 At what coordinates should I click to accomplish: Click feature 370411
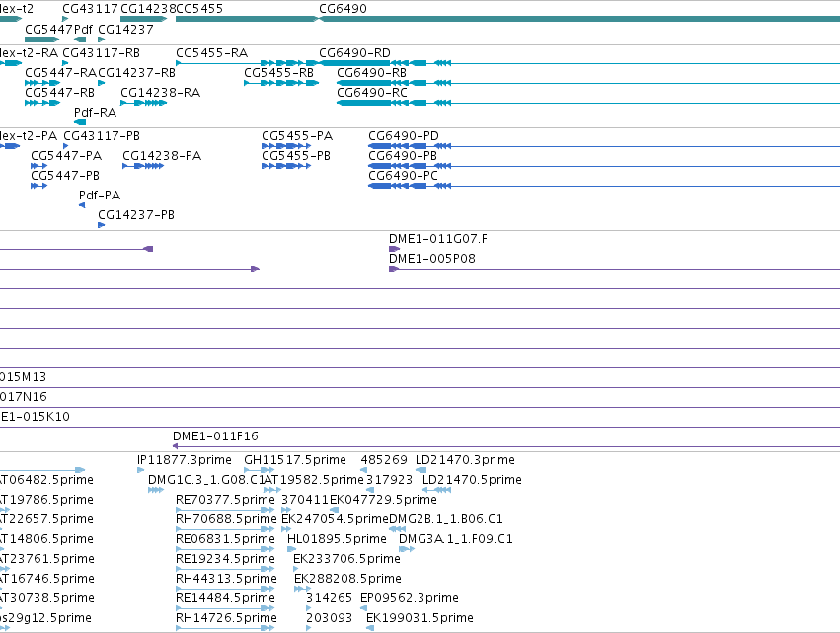(305, 500)
